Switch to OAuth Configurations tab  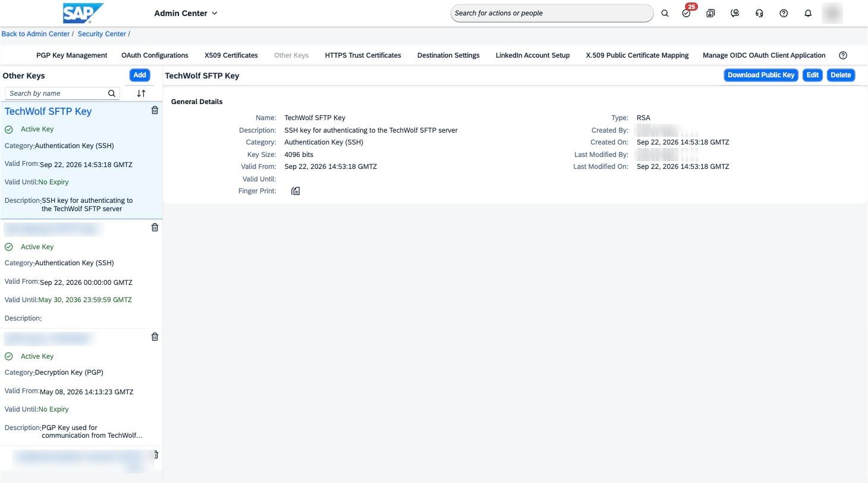pyautogui.click(x=155, y=55)
